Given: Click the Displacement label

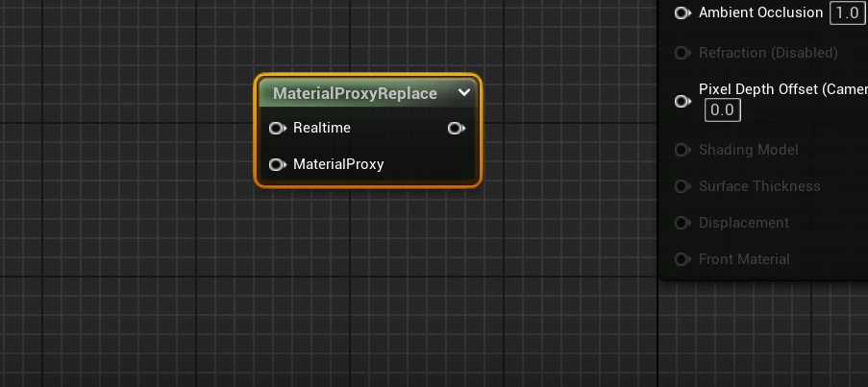Looking at the screenshot, I should pyautogui.click(x=743, y=223).
